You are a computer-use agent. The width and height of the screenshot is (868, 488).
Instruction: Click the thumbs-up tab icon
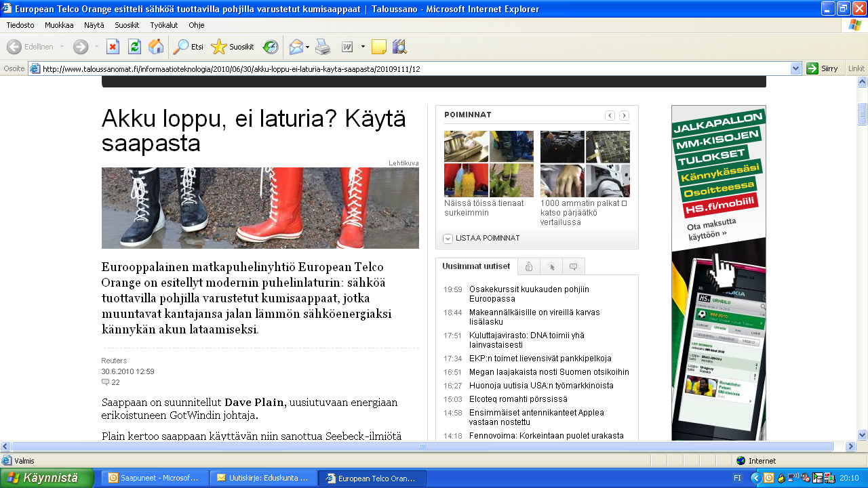click(529, 266)
